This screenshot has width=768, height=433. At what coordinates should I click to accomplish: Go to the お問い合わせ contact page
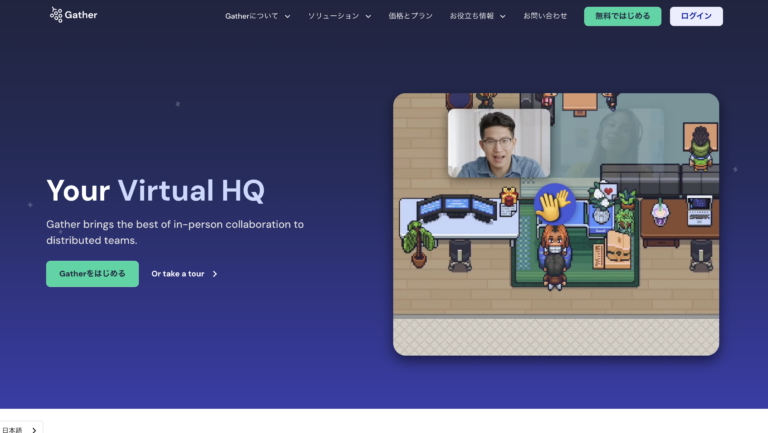click(545, 16)
